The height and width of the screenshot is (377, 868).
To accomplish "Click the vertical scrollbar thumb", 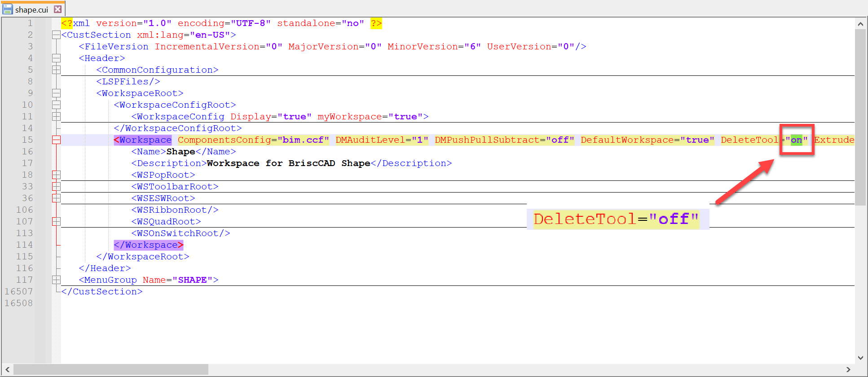I will (x=860, y=118).
